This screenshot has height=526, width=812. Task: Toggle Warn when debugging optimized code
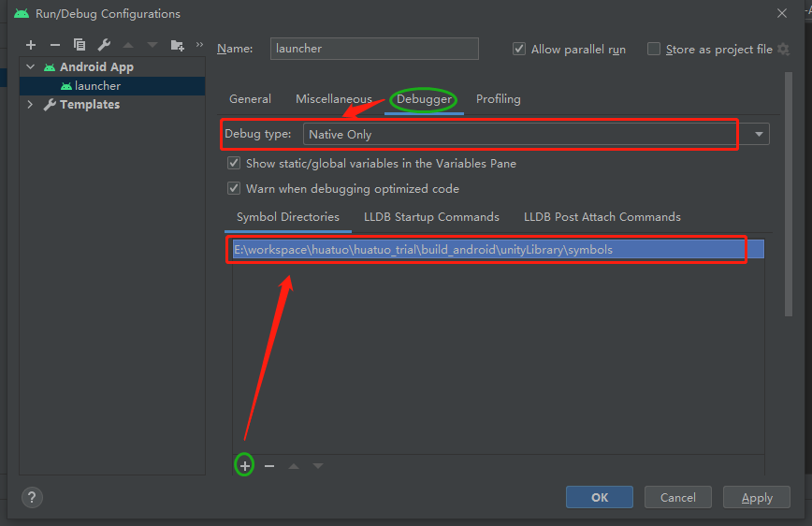[x=234, y=188]
